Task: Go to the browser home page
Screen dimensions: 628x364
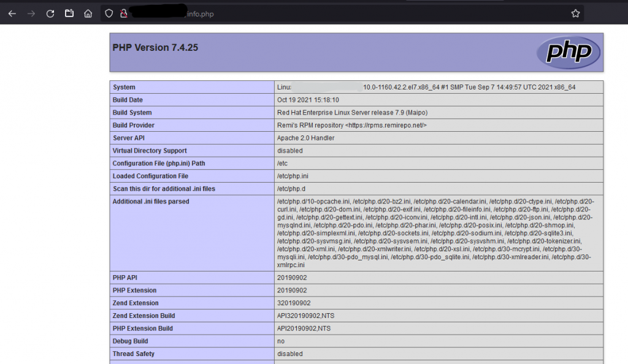Action: click(x=88, y=13)
